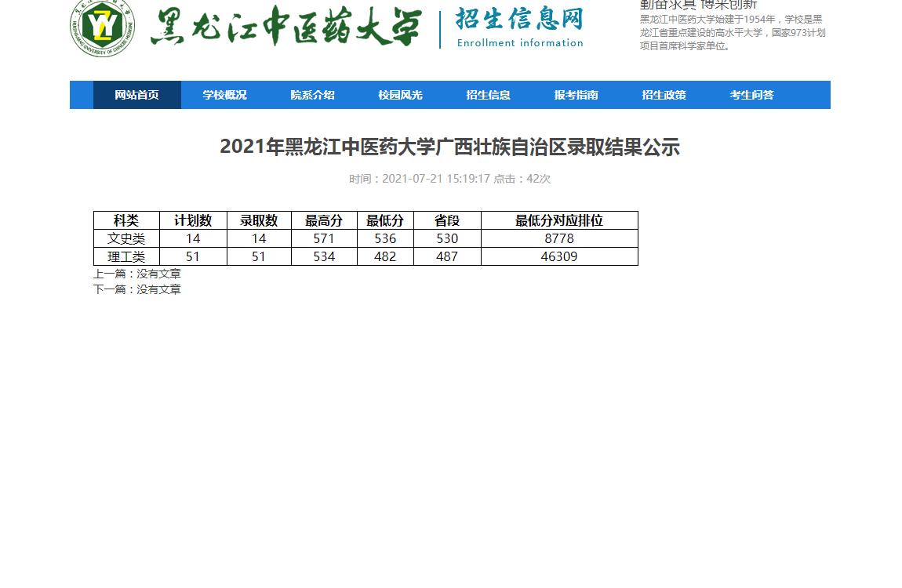Screen dimensions: 902x588
Task: Click the highest score 534 cell
Action: click(x=325, y=256)
